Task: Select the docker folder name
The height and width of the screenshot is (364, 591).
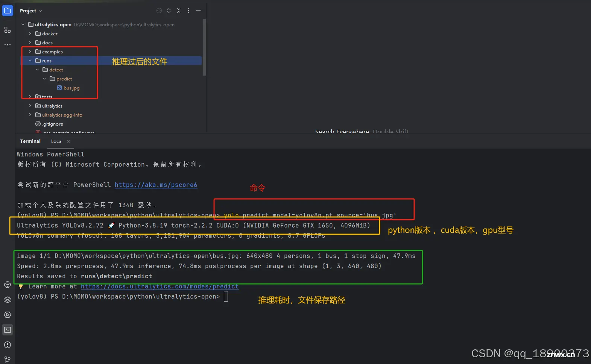Action: (x=50, y=33)
